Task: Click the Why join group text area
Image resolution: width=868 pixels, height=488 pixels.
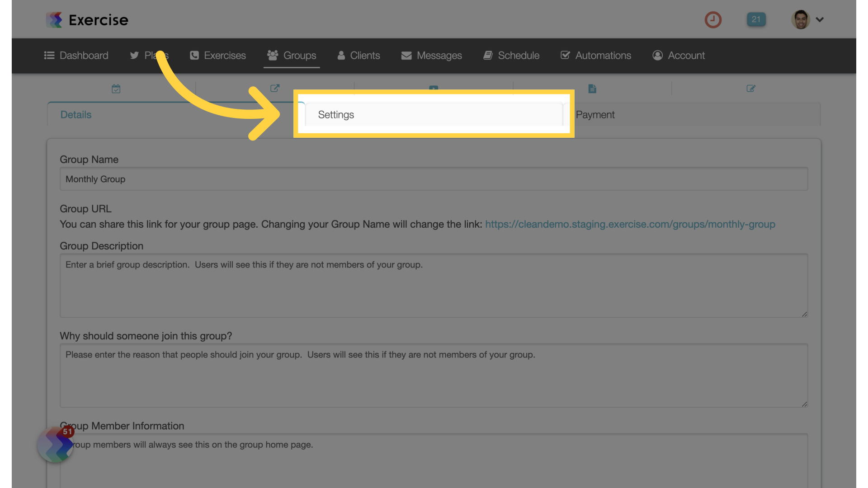Action: tap(434, 375)
